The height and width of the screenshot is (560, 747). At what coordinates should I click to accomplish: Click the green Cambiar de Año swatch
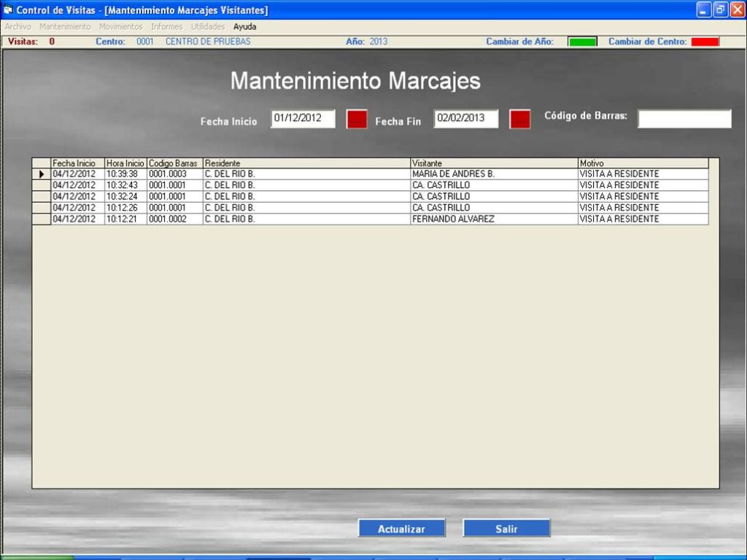click(x=582, y=42)
